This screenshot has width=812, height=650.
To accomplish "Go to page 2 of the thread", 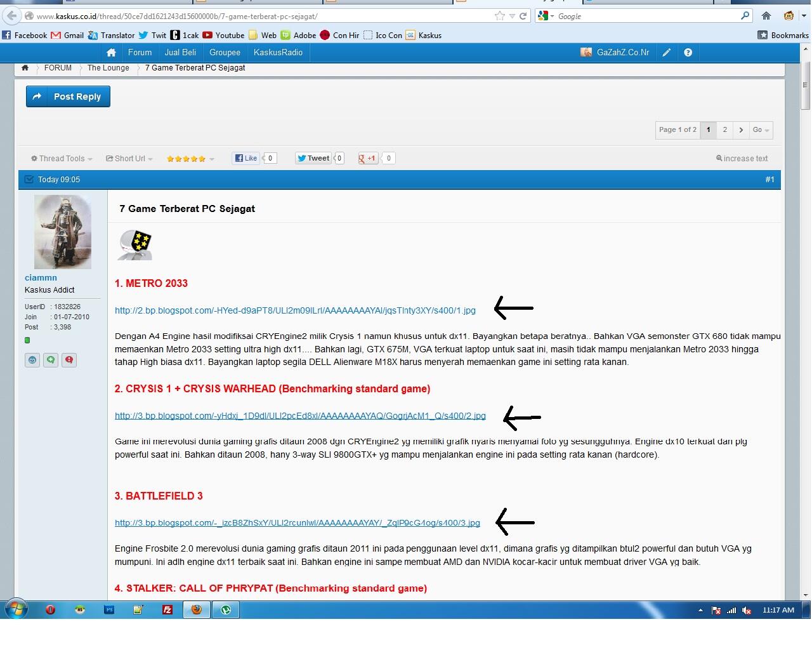I will pos(724,130).
